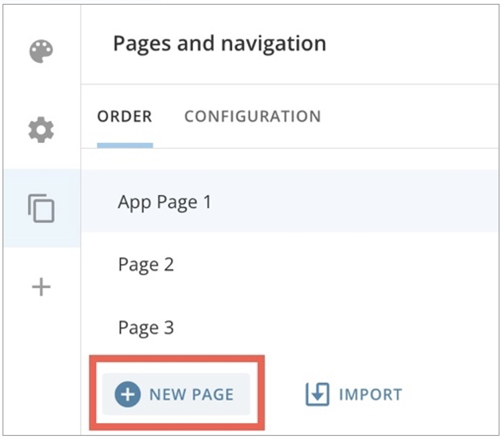
Task: Select Page 2 in the list
Action: point(290,264)
